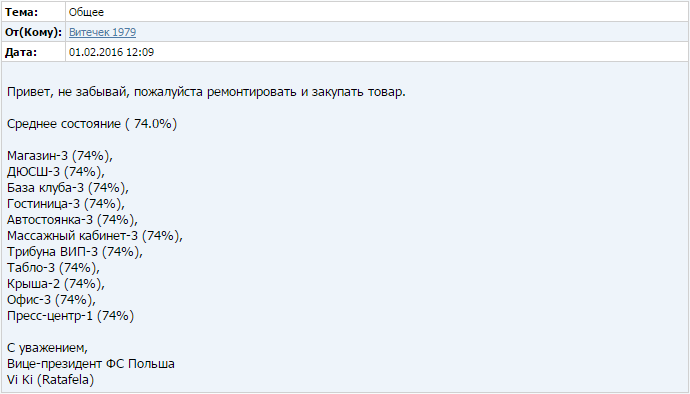Screen dimensions: 690x394
Task: Click the Табло-3 (74%) entry
Action: click(53, 268)
